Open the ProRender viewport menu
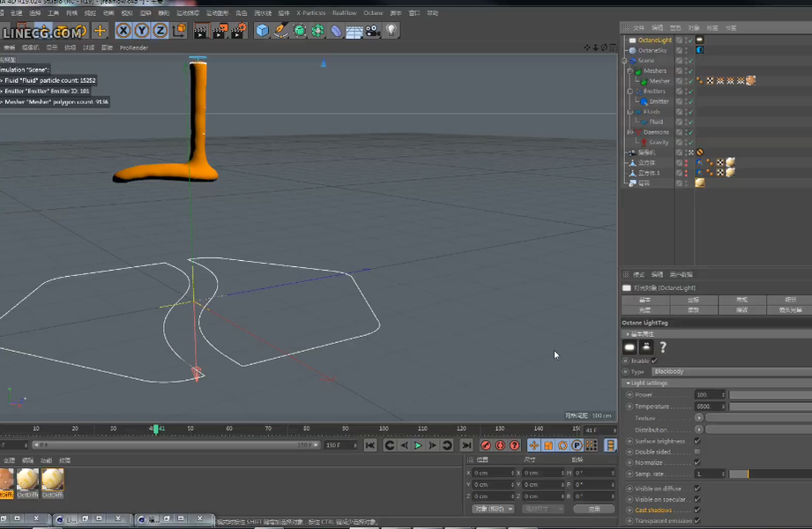 pyautogui.click(x=134, y=48)
